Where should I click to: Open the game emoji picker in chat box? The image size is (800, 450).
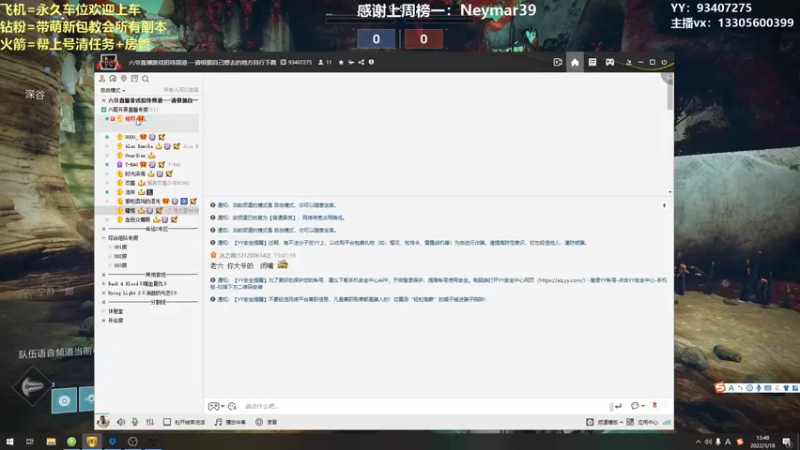click(216, 406)
